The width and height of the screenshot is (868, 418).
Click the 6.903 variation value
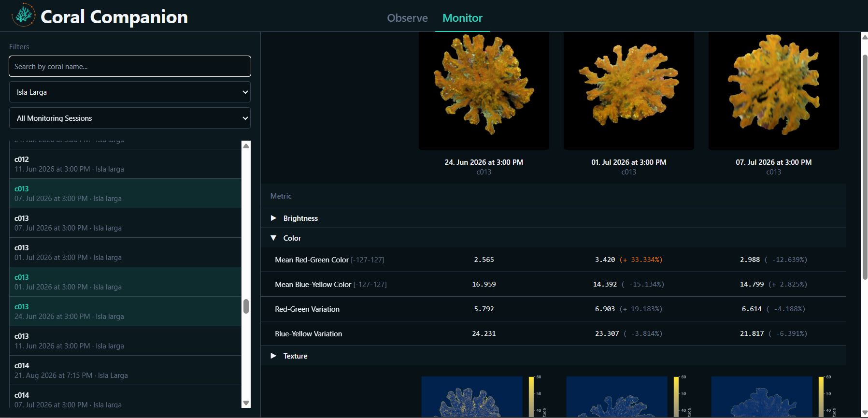click(605, 309)
